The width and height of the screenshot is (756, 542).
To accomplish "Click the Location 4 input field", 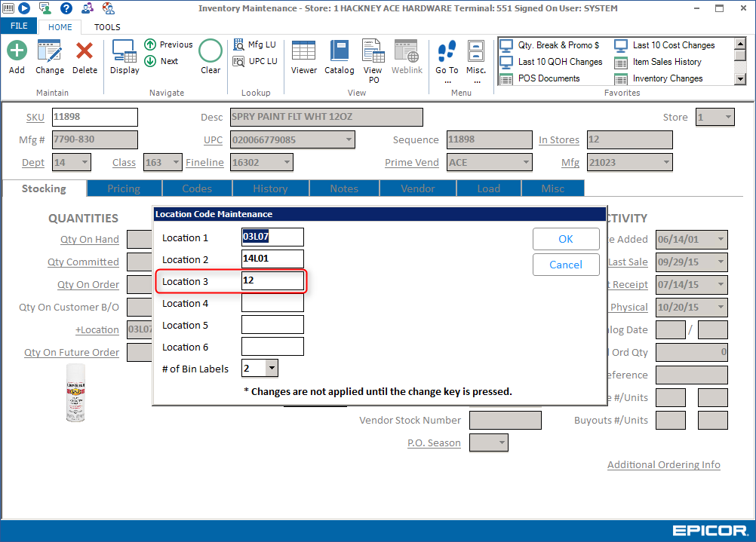I will (x=273, y=302).
